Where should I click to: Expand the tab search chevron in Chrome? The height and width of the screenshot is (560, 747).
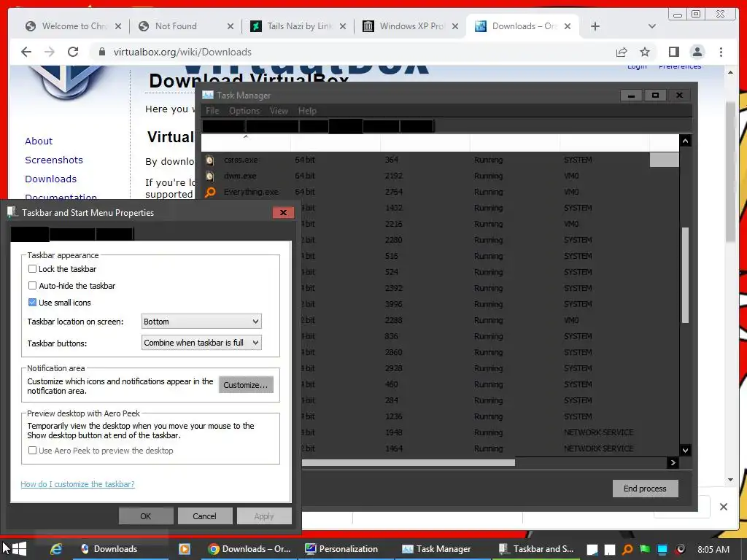tap(652, 26)
